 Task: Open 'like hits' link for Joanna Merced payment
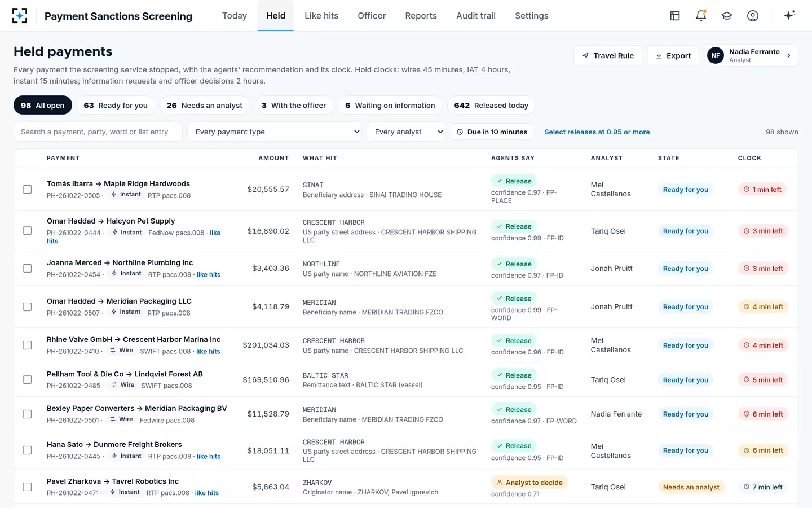(209, 275)
